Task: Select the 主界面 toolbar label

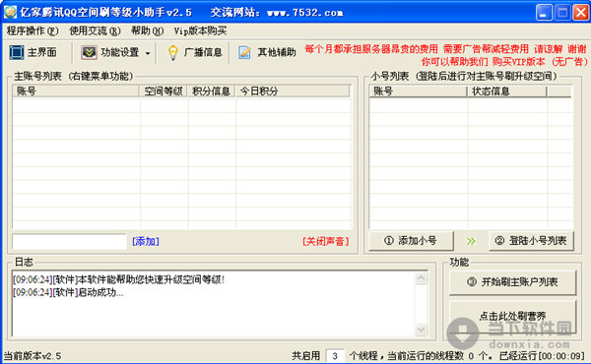Action: tap(41, 52)
